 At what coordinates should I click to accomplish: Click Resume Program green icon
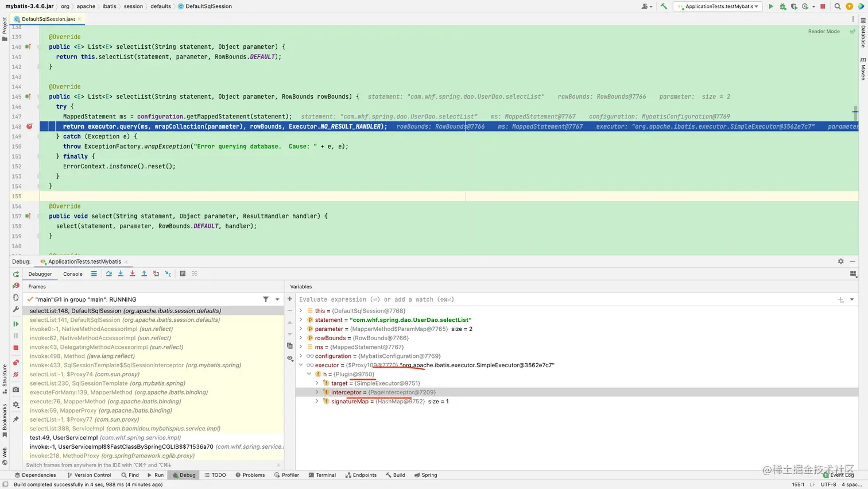pyautogui.click(x=16, y=324)
